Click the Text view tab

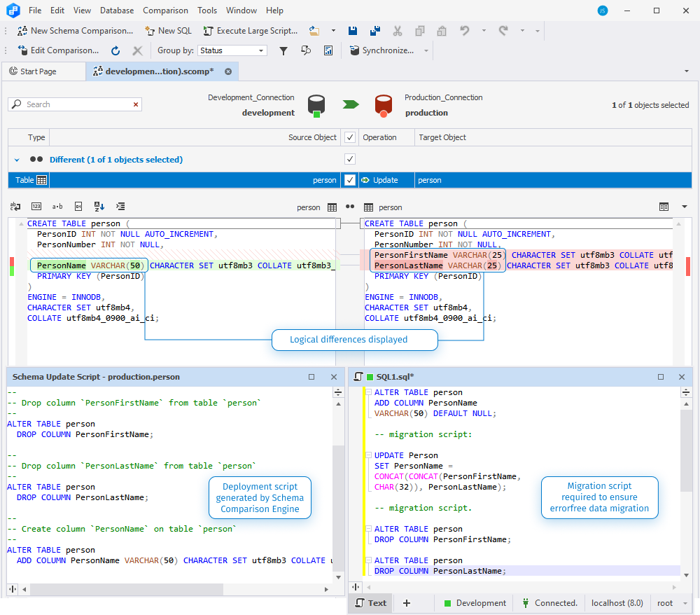click(x=370, y=603)
